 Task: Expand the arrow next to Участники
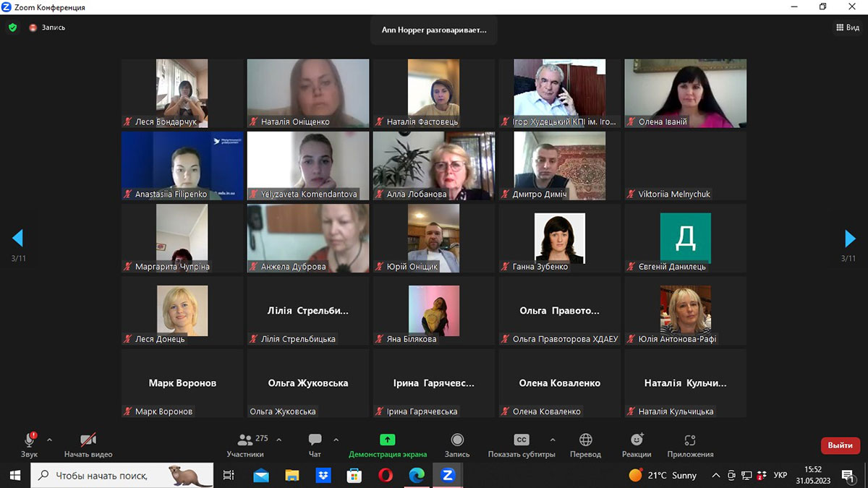279,439
